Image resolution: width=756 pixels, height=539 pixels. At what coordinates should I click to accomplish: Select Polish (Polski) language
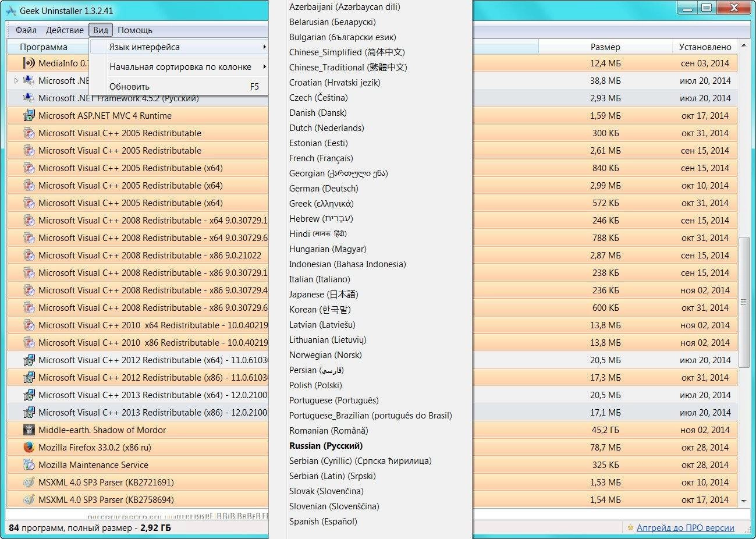click(x=315, y=385)
